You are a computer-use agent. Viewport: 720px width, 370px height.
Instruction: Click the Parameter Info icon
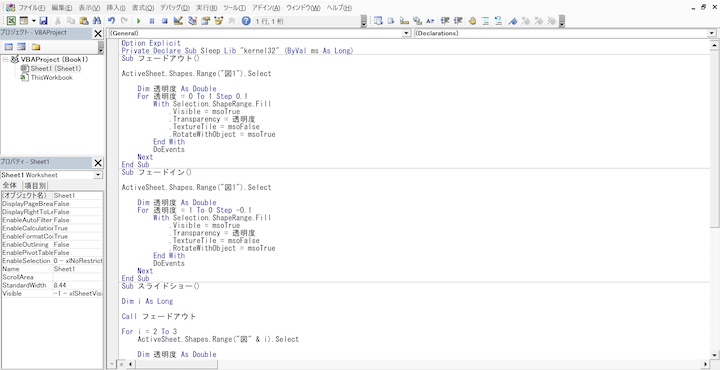(x=417, y=21)
